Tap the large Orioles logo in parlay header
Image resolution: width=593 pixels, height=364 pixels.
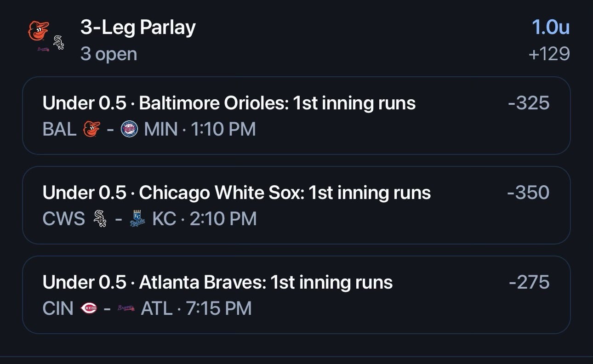(39, 31)
